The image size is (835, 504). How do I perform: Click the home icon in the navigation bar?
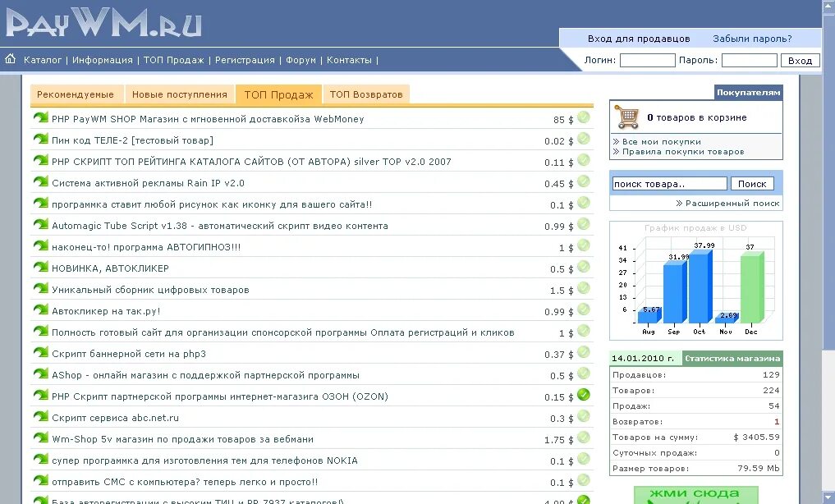pyautogui.click(x=10, y=59)
